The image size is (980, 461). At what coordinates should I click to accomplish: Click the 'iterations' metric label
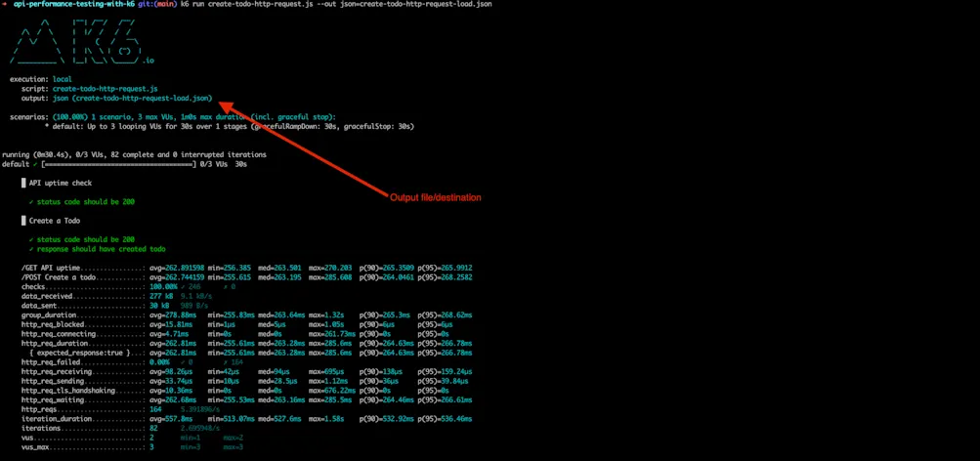click(x=41, y=428)
